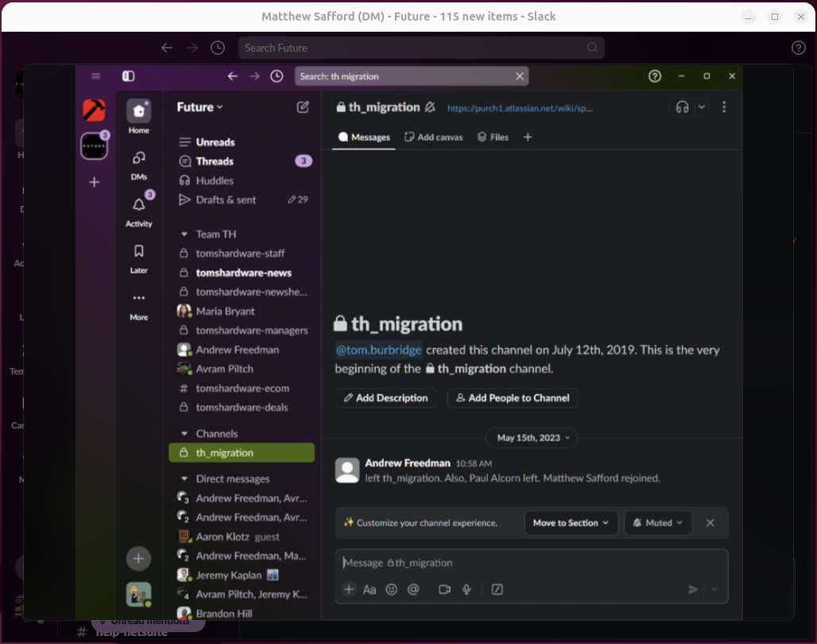The width and height of the screenshot is (817, 644).
Task: Open the emoji picker in composer
Action: (x=391, y=589)
